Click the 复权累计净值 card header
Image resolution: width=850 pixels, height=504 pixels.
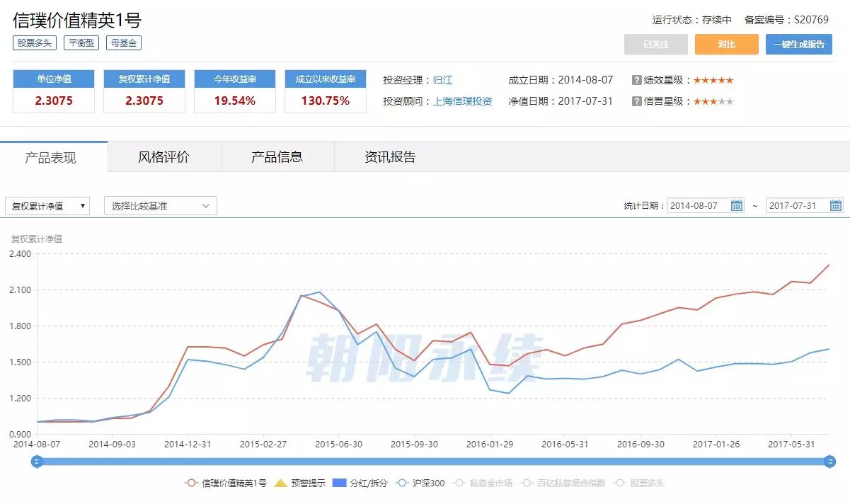pos(144,79)
